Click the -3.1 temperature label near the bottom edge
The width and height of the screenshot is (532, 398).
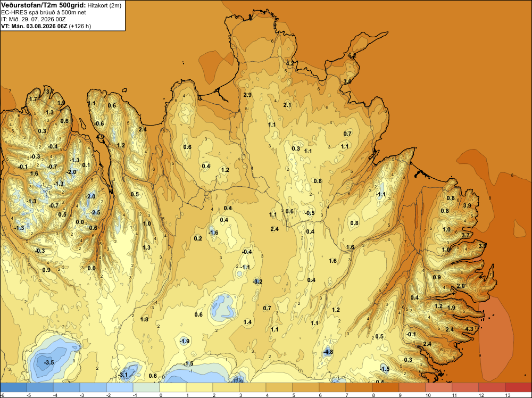pos(123,375)
